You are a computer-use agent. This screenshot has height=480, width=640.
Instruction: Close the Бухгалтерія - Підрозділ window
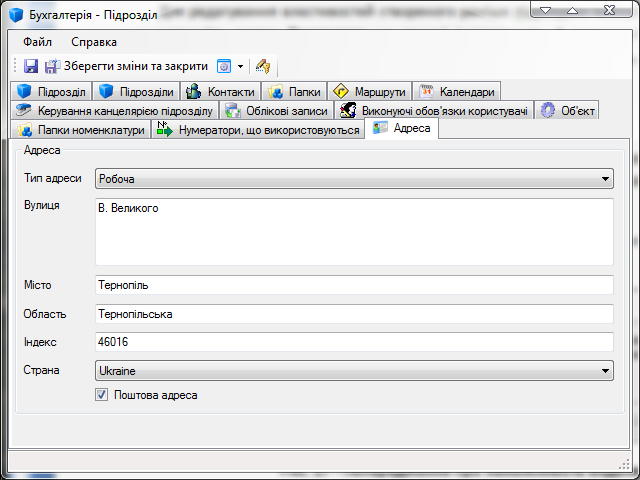pyautogui.click(x=609, y=10)
